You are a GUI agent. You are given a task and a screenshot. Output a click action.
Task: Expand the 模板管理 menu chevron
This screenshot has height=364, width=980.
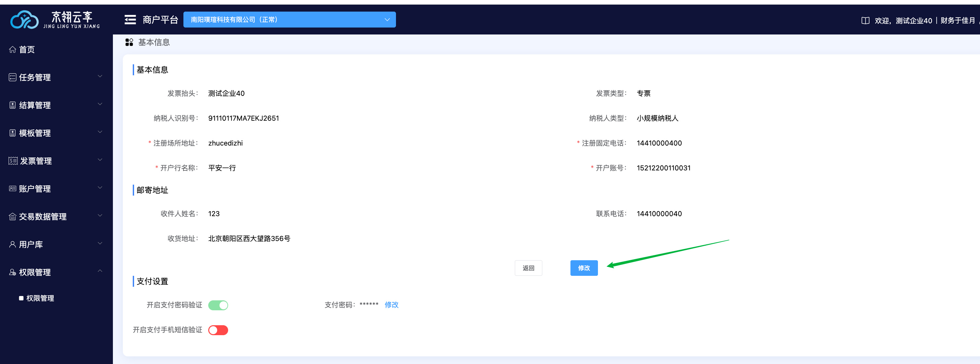(x=100, y=132)
